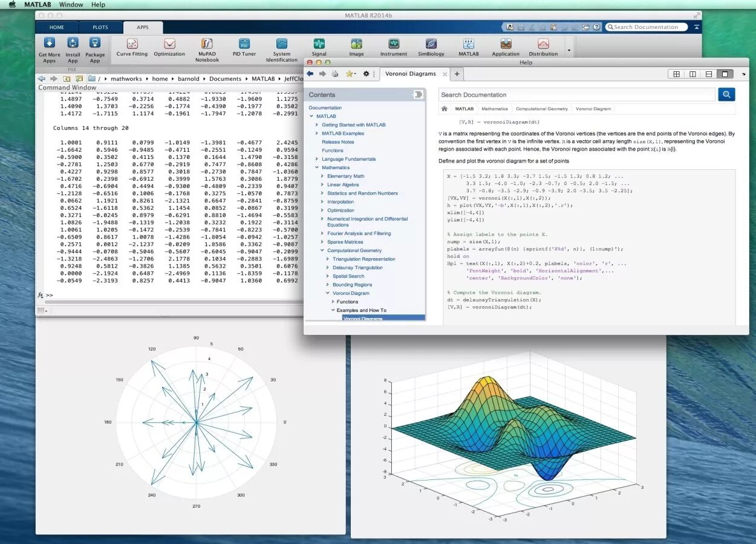Open the Instrument app icon
Viewport: 756px width, 544px height.
pyautogui.click(x=394, y=44)
